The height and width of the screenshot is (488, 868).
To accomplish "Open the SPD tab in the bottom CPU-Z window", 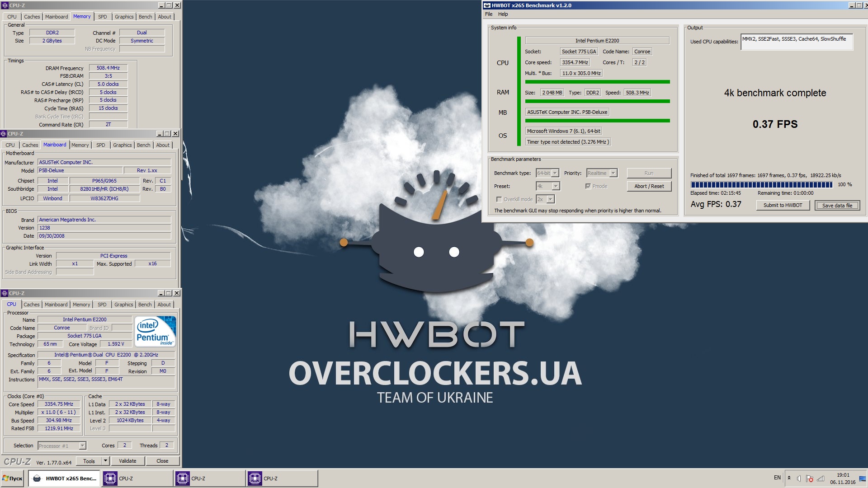I will 102,305.
